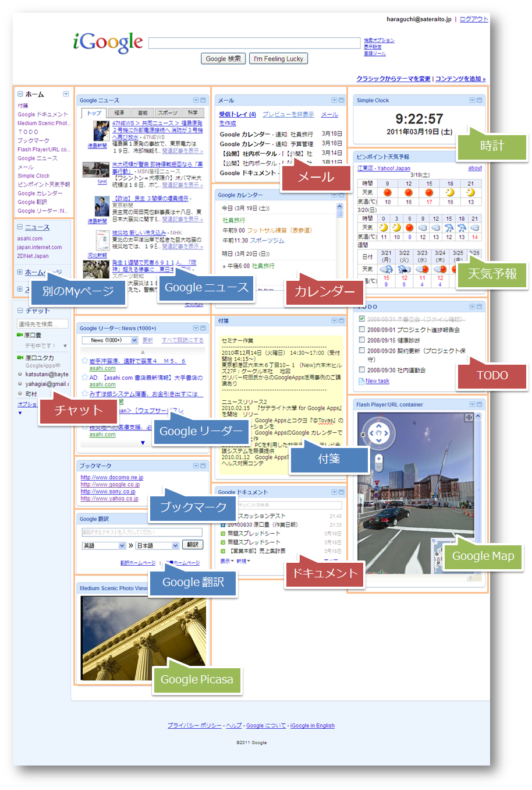Focus the chat contact search field
Screen dimensions: 532x790
(42, 324)
